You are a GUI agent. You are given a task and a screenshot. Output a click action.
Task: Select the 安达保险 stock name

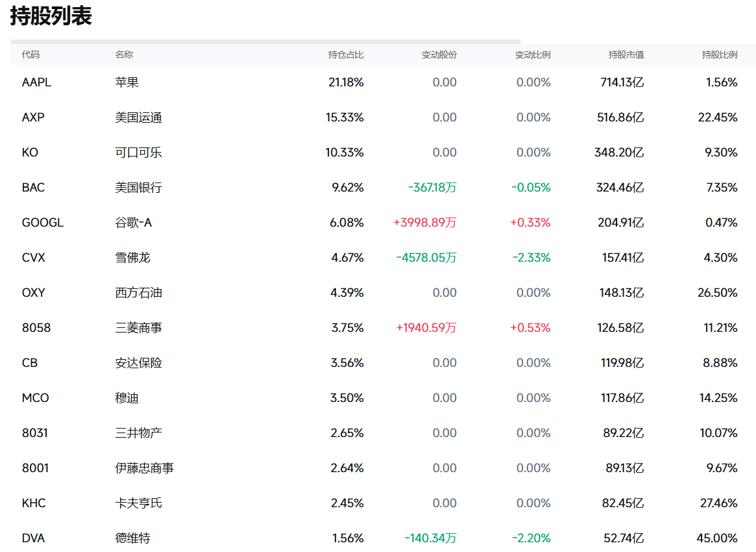138,363
